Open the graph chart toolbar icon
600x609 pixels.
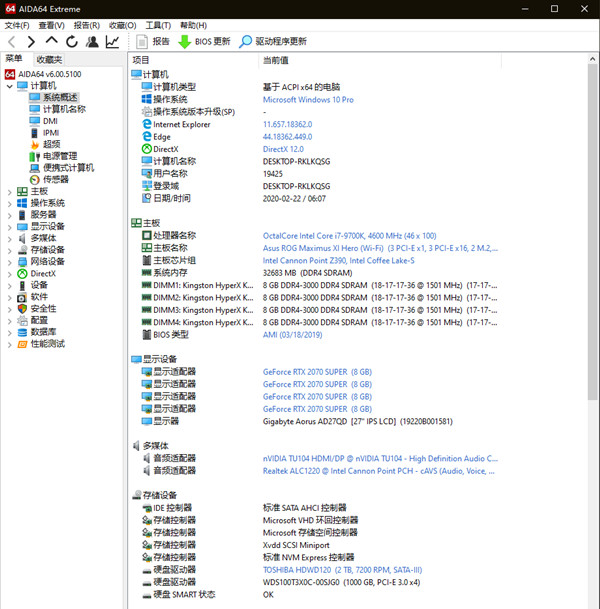pyautogui.click(x=112, y=42)
